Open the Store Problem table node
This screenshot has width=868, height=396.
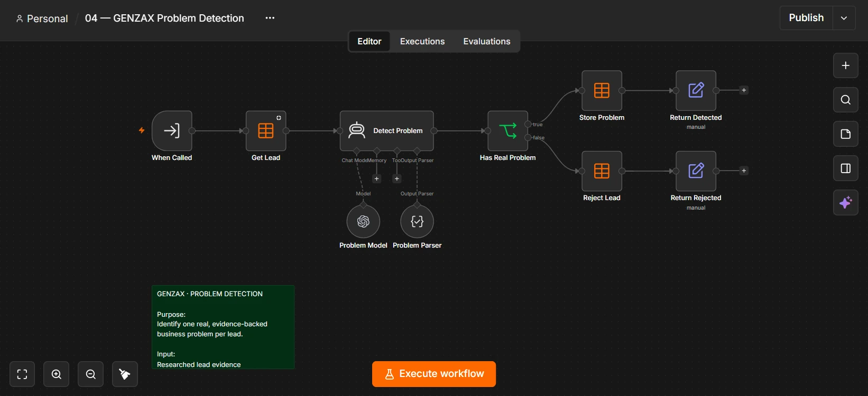pyautogui.click(x=602, y=91)
